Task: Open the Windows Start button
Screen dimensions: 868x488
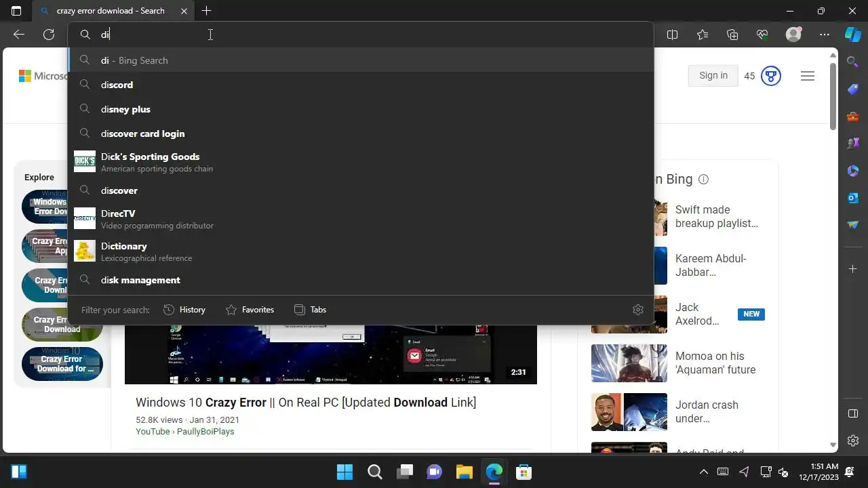Action: (x=344, y=472)
